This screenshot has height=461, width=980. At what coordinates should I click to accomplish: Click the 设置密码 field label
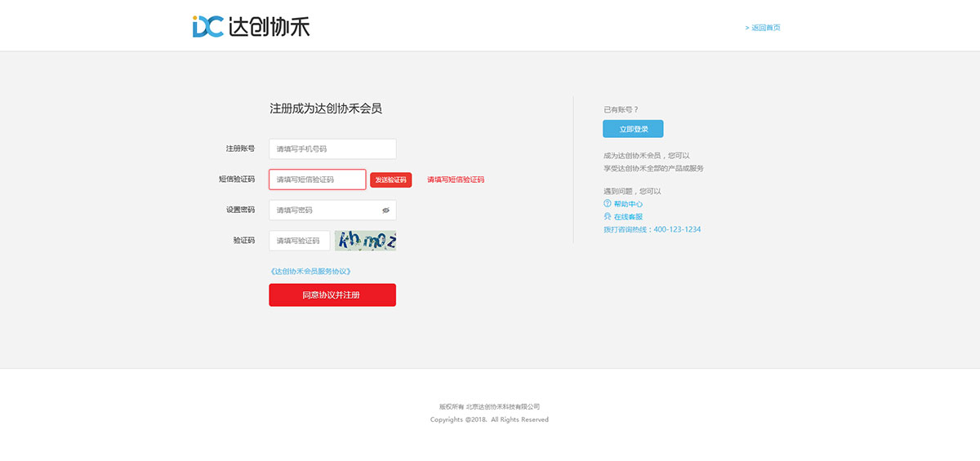point(240,210)
